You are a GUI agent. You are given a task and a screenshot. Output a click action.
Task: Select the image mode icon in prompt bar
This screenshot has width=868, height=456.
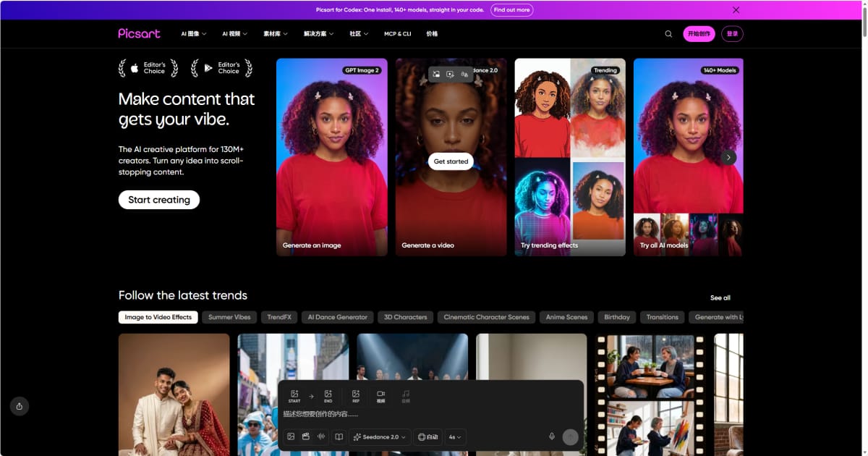coord(291,436)
